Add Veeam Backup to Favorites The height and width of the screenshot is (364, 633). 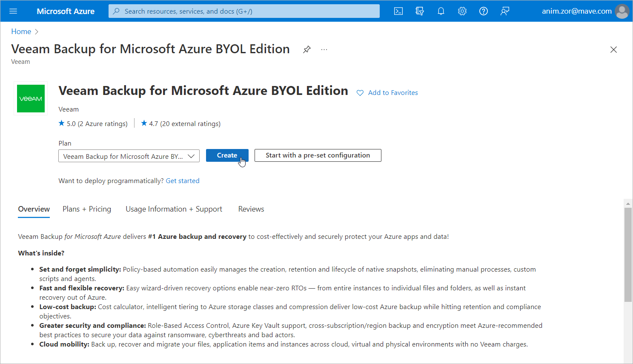[x=387, y=93]
